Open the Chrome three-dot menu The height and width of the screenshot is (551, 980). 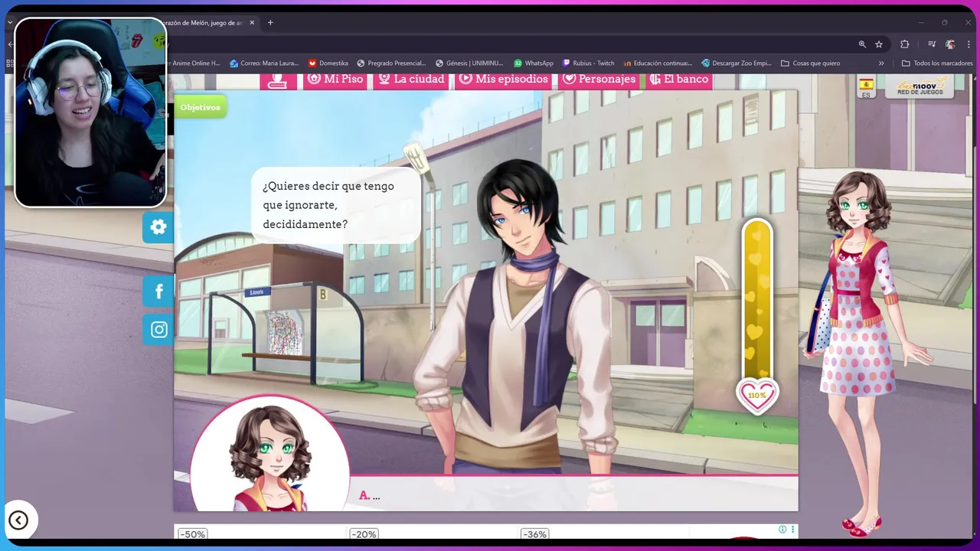[968, 44]
